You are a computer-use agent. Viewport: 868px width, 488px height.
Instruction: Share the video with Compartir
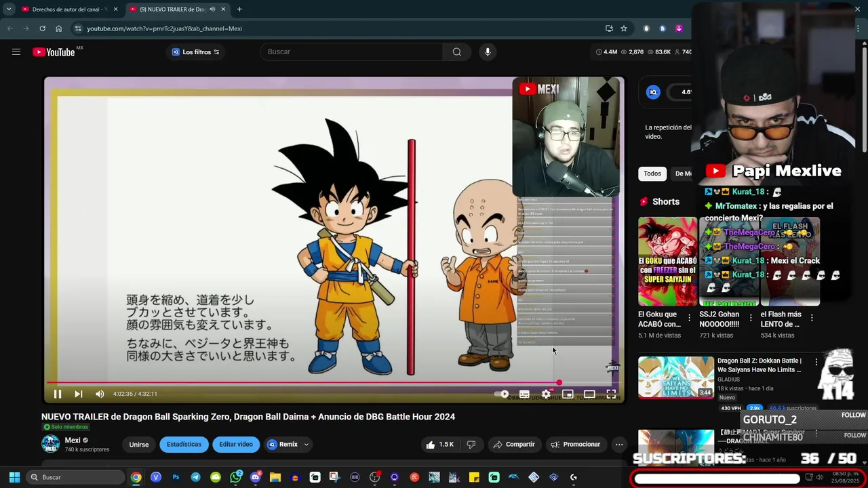[x=514, y=445]
